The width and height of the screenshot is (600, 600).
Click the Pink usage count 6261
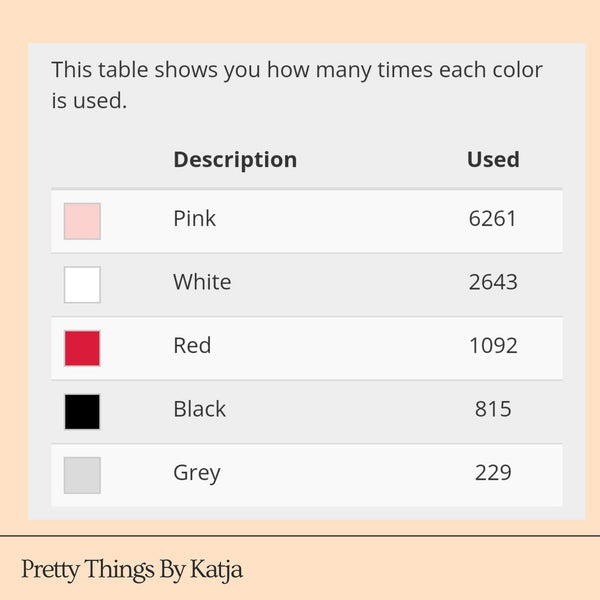(x=493, y=218)
